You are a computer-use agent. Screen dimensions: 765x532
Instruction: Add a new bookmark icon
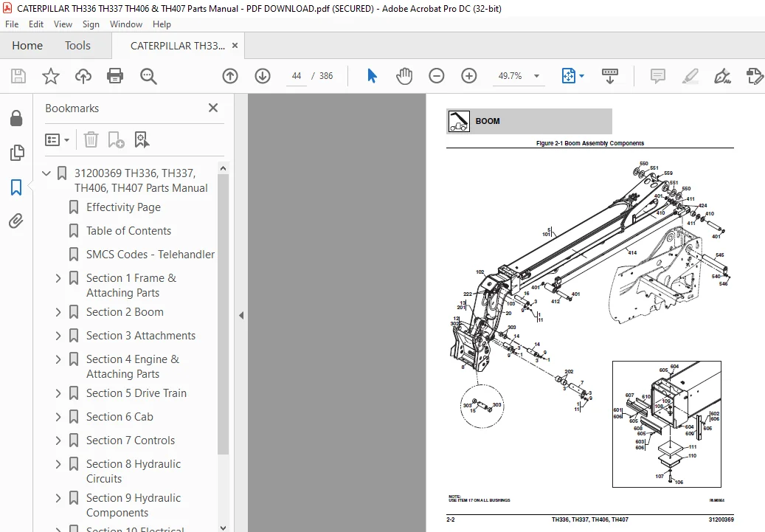pos(116,140)
